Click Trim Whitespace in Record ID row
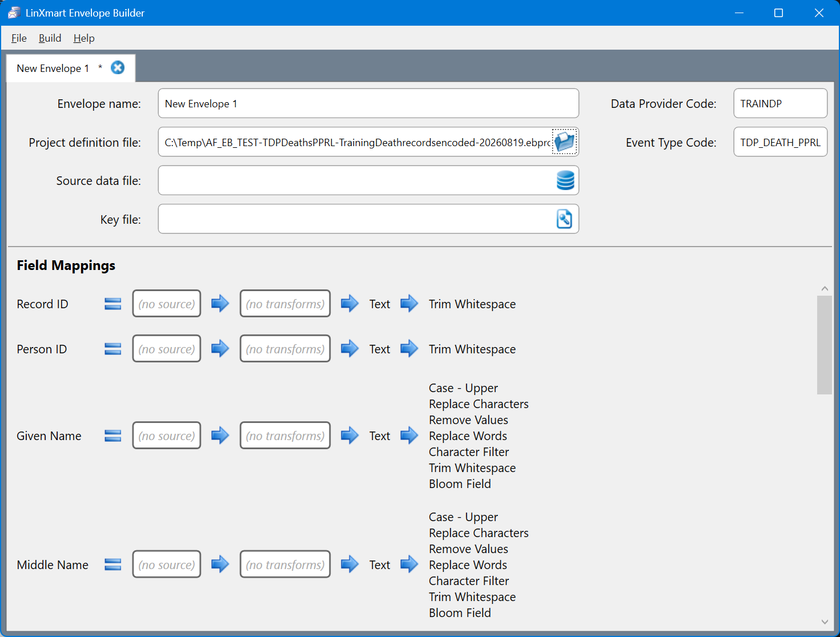The image size is (840, 637). point(472,304)
